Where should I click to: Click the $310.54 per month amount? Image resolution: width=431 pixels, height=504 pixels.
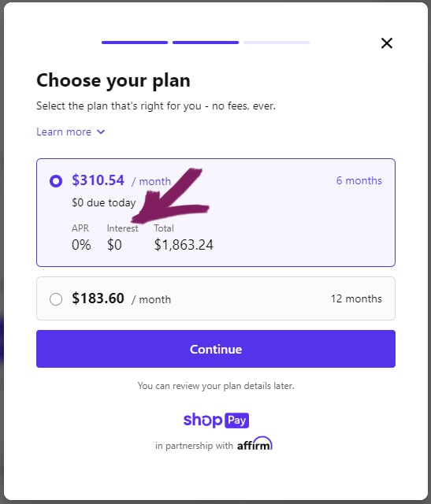point(98,180)
